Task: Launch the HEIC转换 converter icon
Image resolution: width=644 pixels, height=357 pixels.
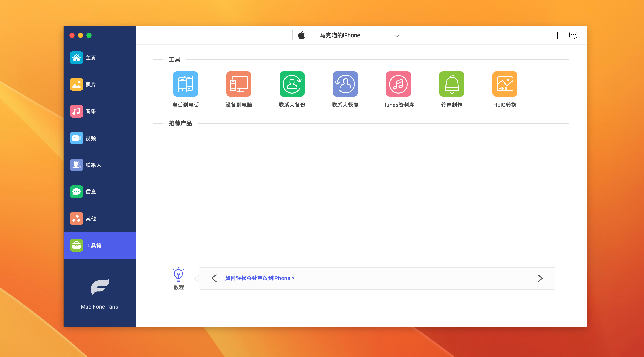Action: [505, 84]
